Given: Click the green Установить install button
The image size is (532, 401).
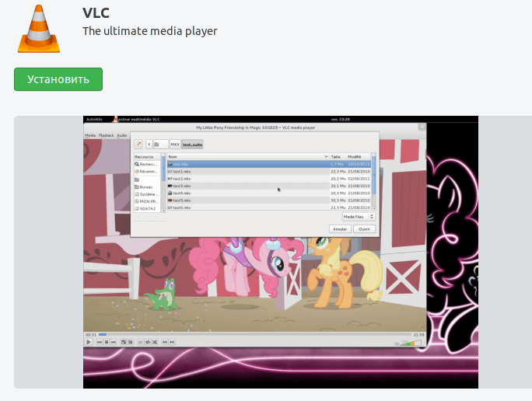Looking at the screenshot, I should [58, 79].
